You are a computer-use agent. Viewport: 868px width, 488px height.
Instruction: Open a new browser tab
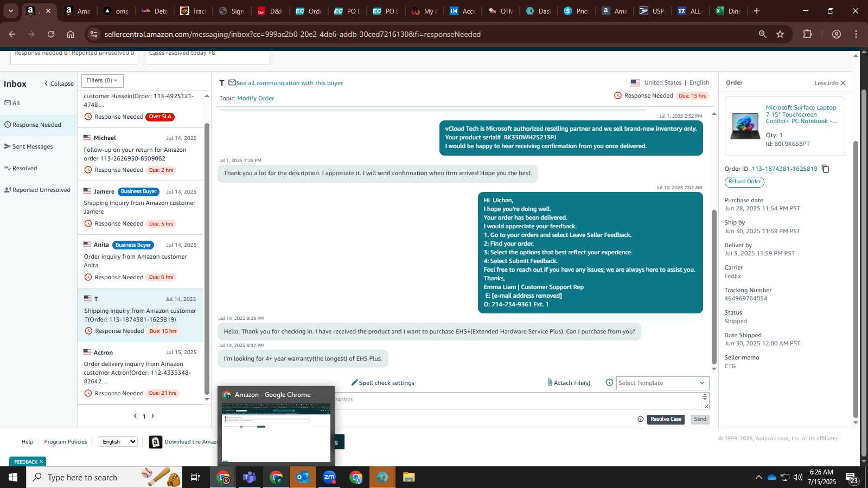point(757,11)
